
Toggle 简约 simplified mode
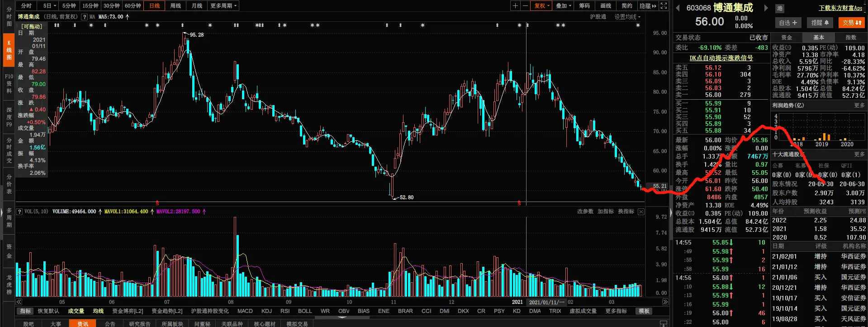point(627,5)
